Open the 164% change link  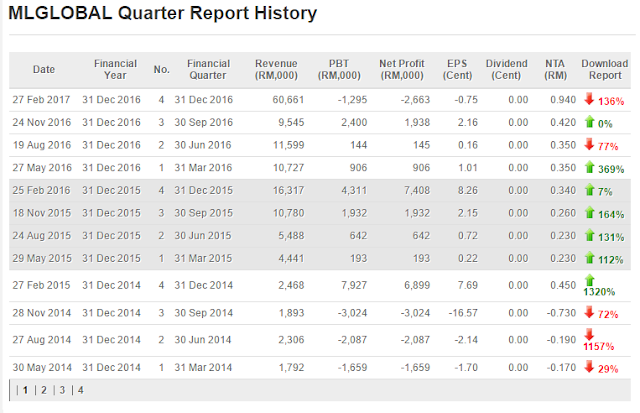(611, 214)
